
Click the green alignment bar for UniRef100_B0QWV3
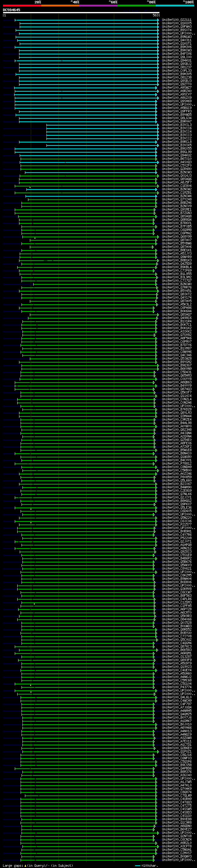[x=89, y=856]
